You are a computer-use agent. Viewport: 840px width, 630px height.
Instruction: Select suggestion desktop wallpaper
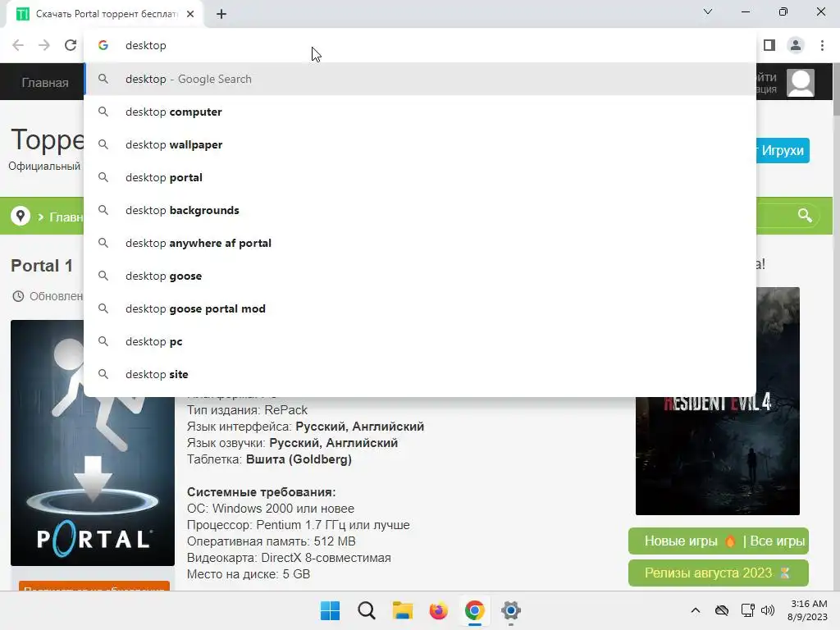[420, 144]
